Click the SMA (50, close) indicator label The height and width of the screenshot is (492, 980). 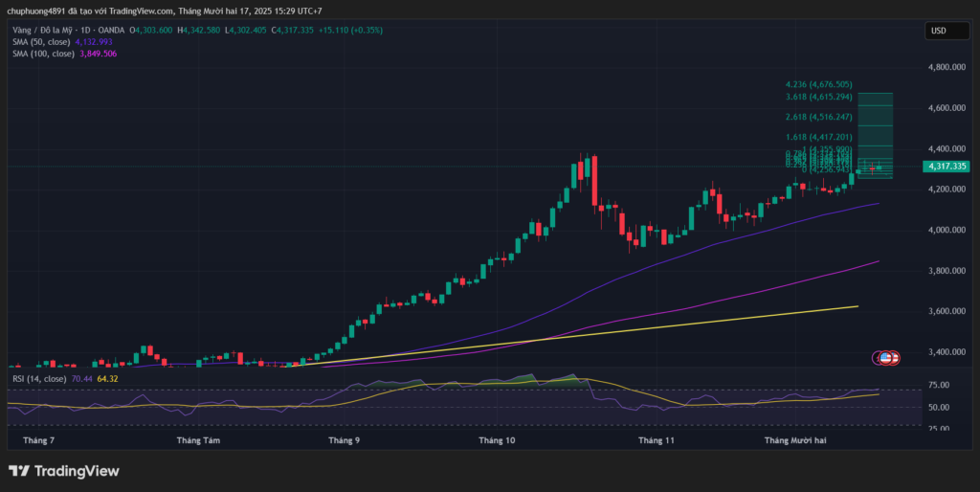[43, 42]
